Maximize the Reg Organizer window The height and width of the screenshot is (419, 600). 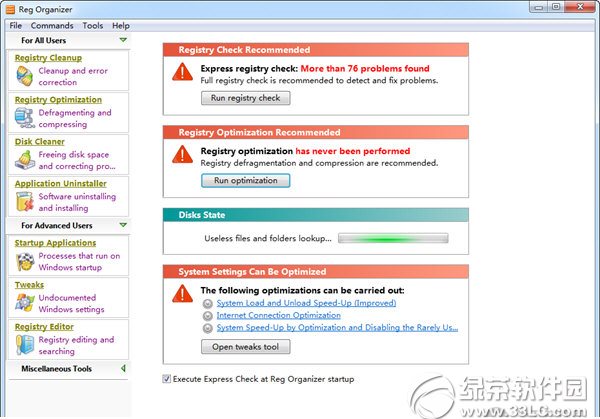556,7
